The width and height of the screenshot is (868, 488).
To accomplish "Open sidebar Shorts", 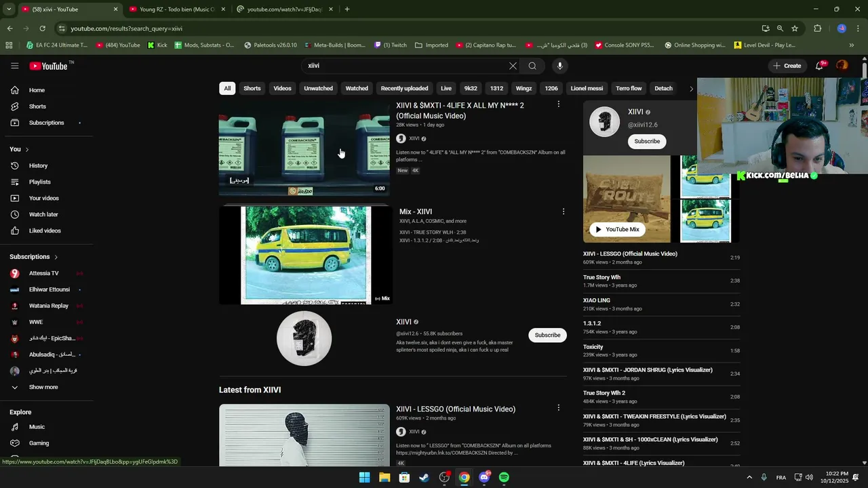I will coord(37,106).
